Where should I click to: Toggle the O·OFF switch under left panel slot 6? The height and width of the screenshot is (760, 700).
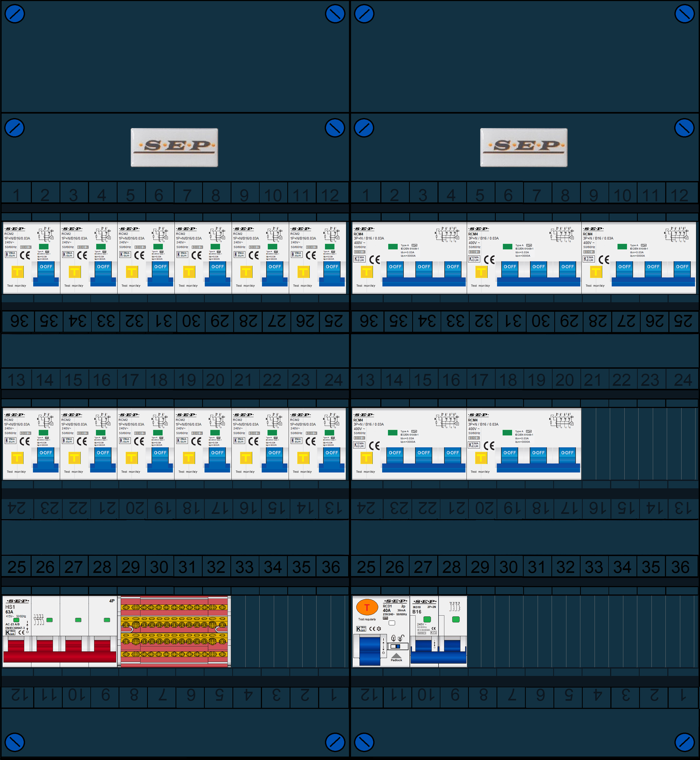[160, 273]
